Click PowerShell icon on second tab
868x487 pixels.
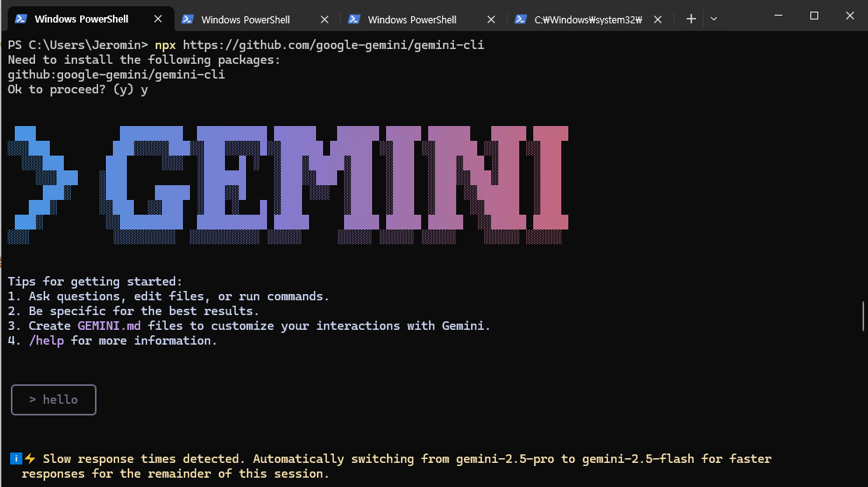(x=188, y=19)
